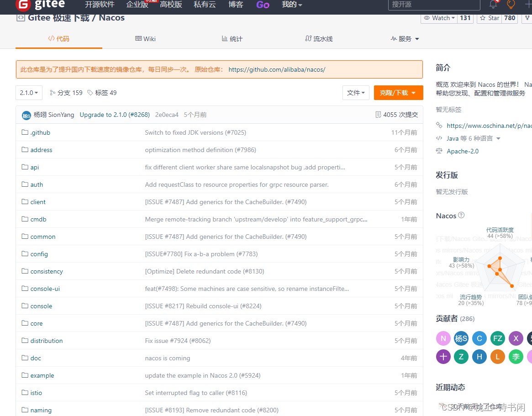Image resolution: width=532 pixels, height=416 pixels.
Task: Open the consistency folder icon
Action: tap(25, 271)
